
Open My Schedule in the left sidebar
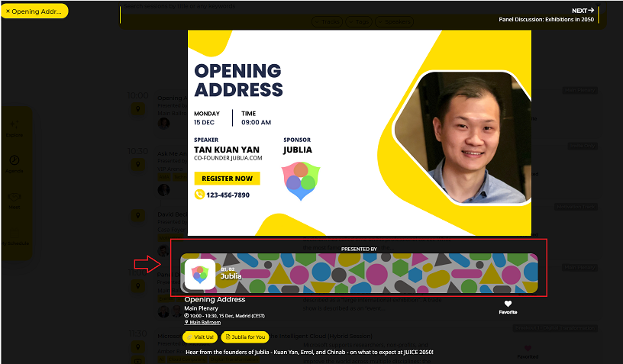tap(15, 243)
